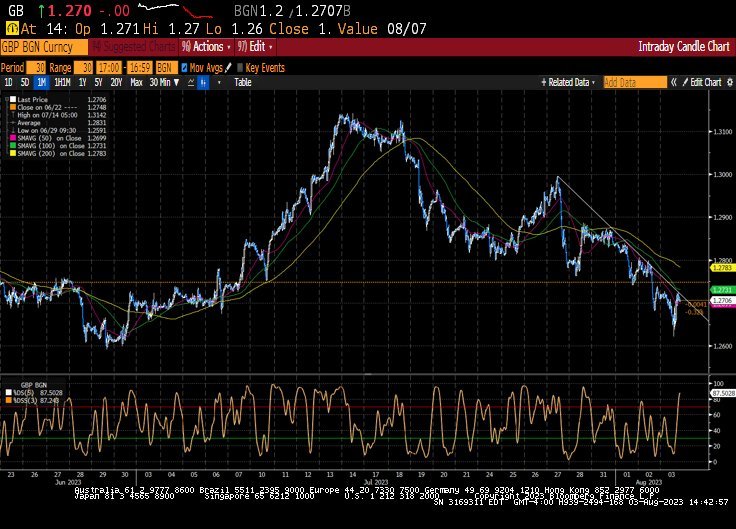Switch to the 5D range tab
The width and height of the screenshot is (736, 529).
(x=25, y=83)
